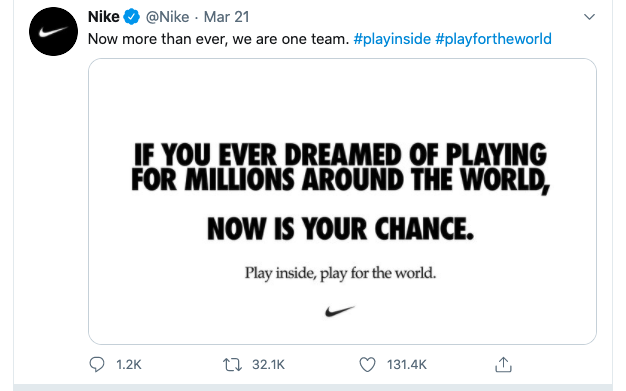
Task: Click 'IF YOU EVER DREAMED OF PLAYING' text
Action: (340, 155)
